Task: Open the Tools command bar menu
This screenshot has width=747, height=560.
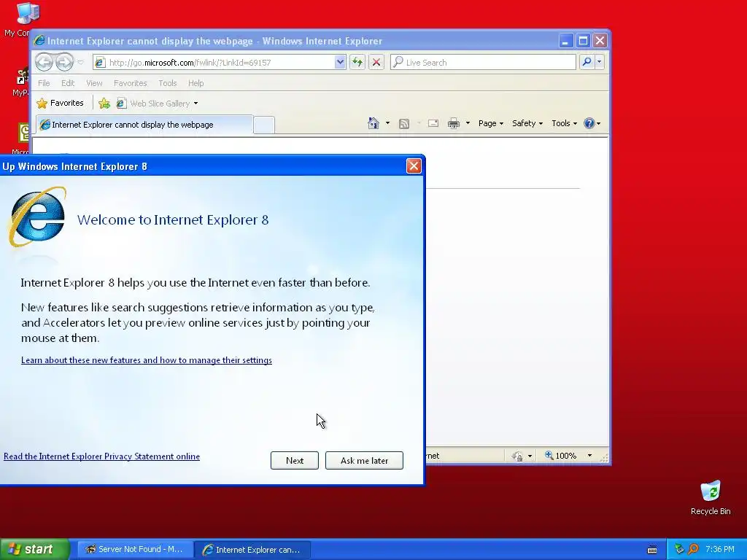Action: click(564, 123)
